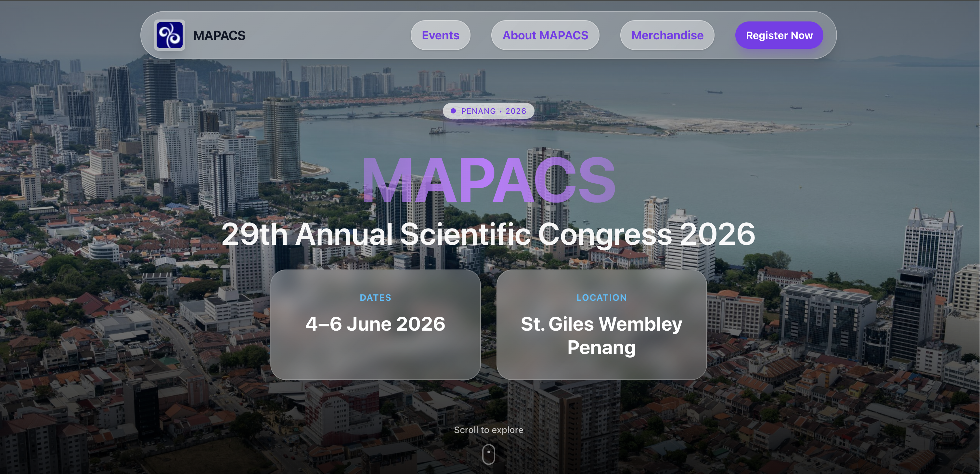Image resolution: width=980 pixels, height=474 pixels.
Task: Click the MAPACS brand name in navbar
Action: [219, 35]
